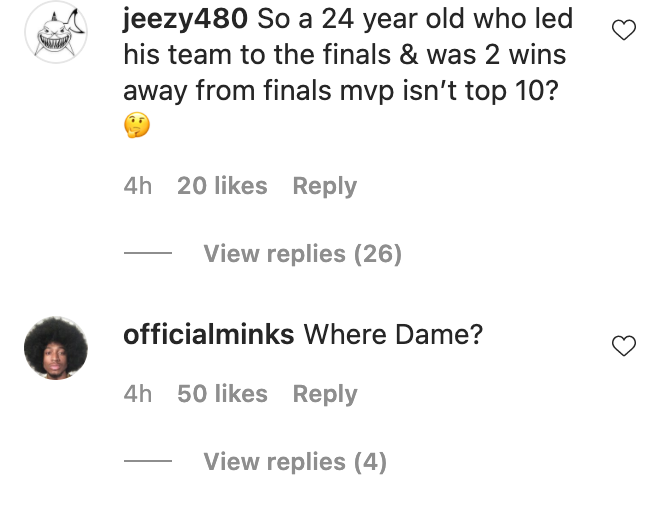Click the thinking face emoji

[137, 127]
